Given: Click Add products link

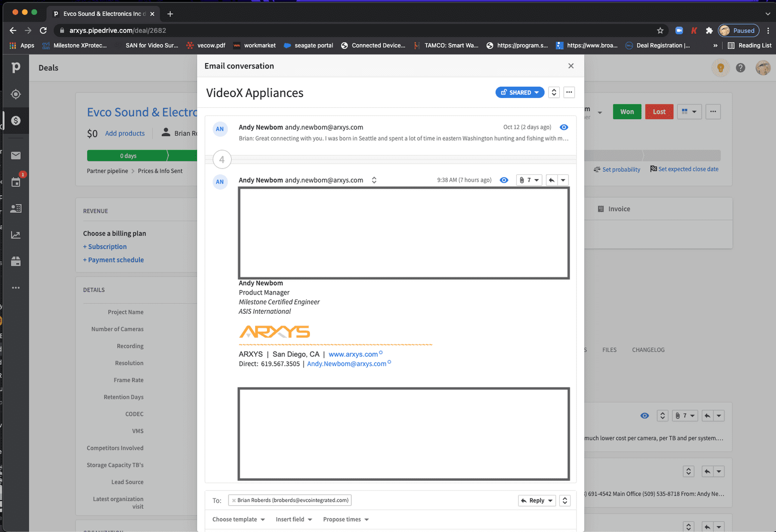Looking at the screenshot, I should 125,133.
